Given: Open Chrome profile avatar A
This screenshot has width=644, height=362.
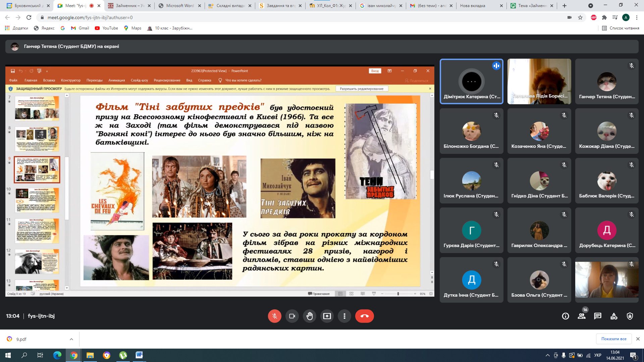Looking at the screenshot, I should click(x=626, y=17).
